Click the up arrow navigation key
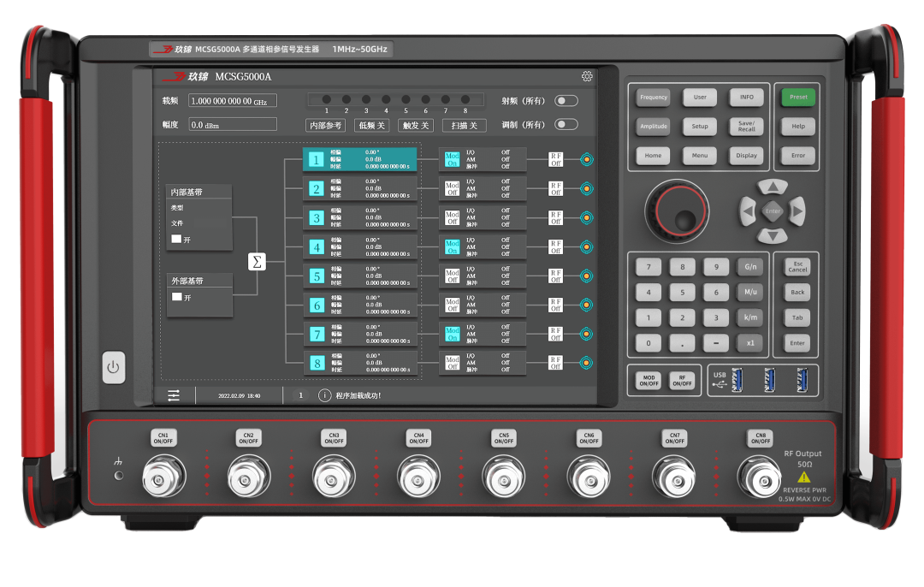Screen dimensions: 924x587 (773, 187)
